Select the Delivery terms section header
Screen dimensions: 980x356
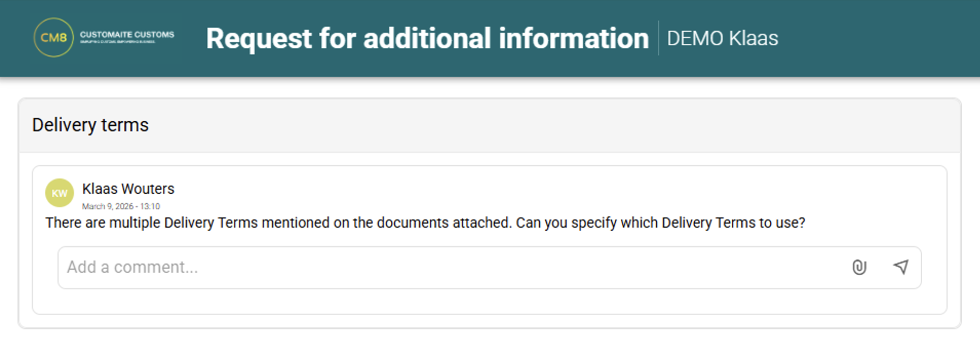[90, 125]
